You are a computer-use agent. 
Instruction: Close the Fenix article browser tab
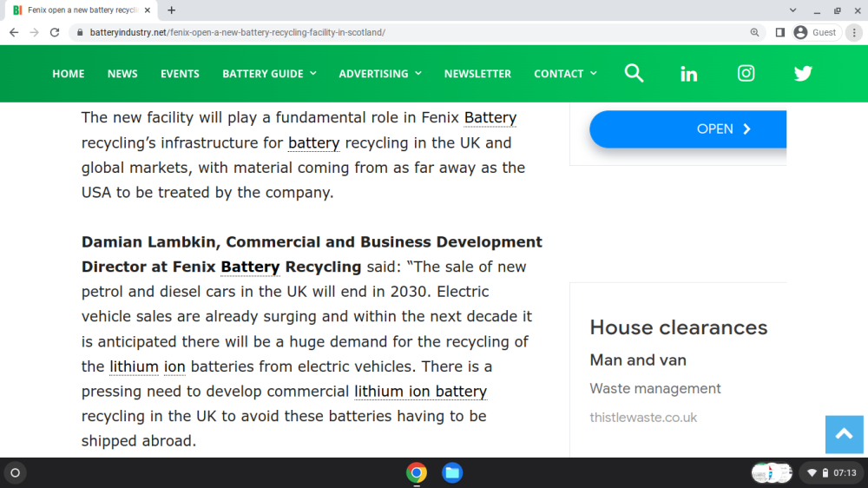148,10
